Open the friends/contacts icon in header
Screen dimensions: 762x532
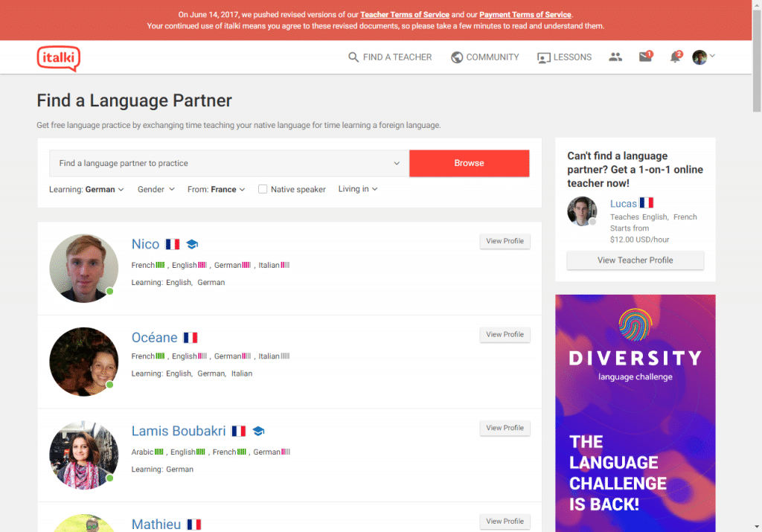[615, 57]
